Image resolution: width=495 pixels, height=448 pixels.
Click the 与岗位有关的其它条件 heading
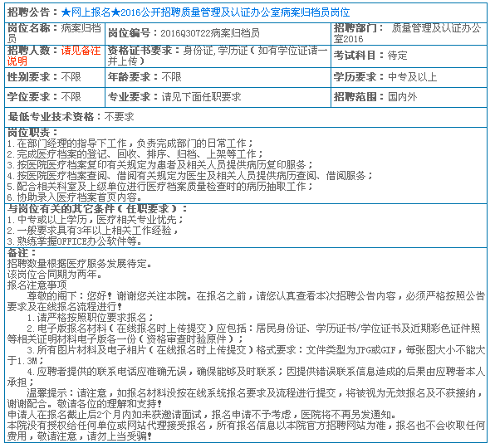[x=97, y=209]
